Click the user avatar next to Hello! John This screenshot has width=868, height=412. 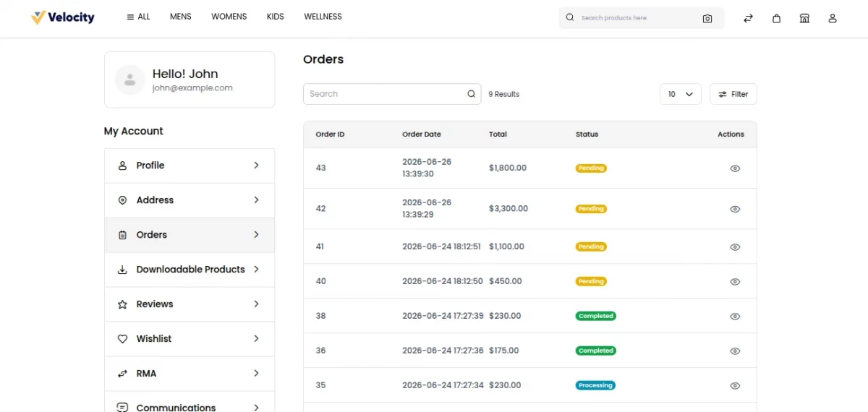click(x=130, y=80)
